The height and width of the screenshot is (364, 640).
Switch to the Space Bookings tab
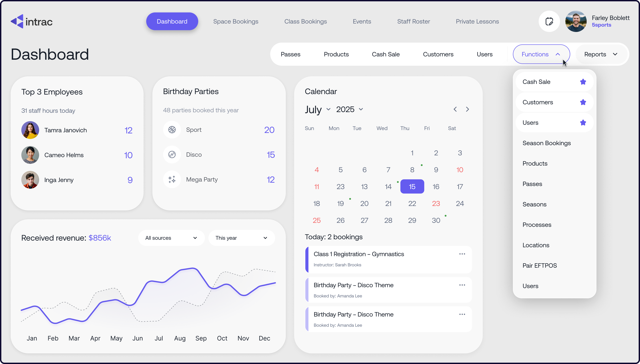236,22
